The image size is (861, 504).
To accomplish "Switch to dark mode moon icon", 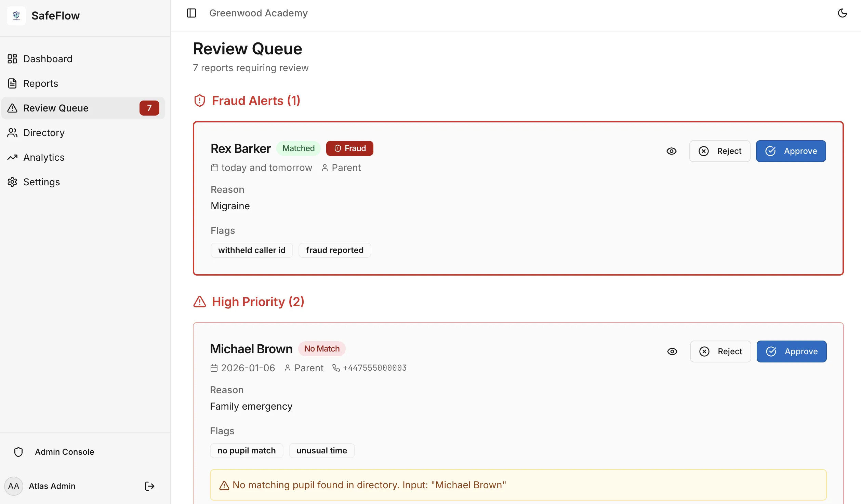I will click(x=843, y=13).
